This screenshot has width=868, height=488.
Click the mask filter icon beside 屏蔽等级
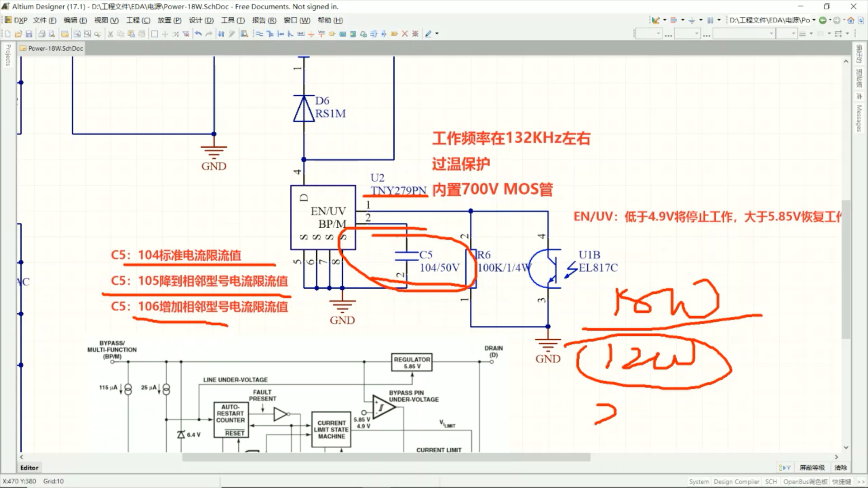[784, 468]
